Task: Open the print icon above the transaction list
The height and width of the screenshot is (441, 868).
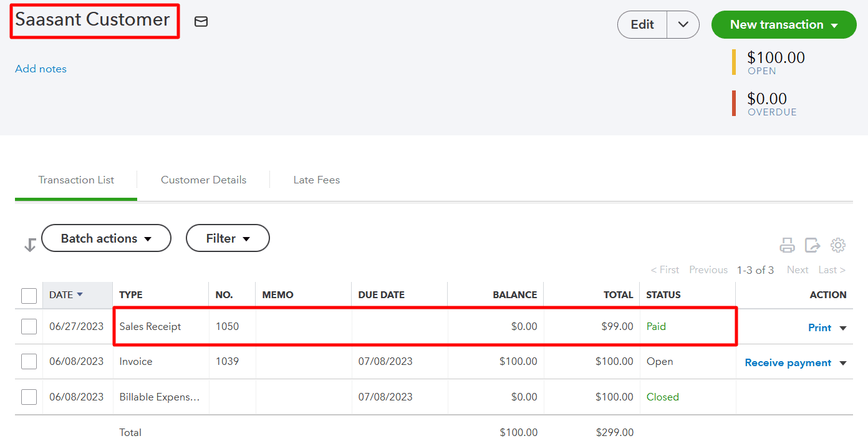Action: pos(787,245)
